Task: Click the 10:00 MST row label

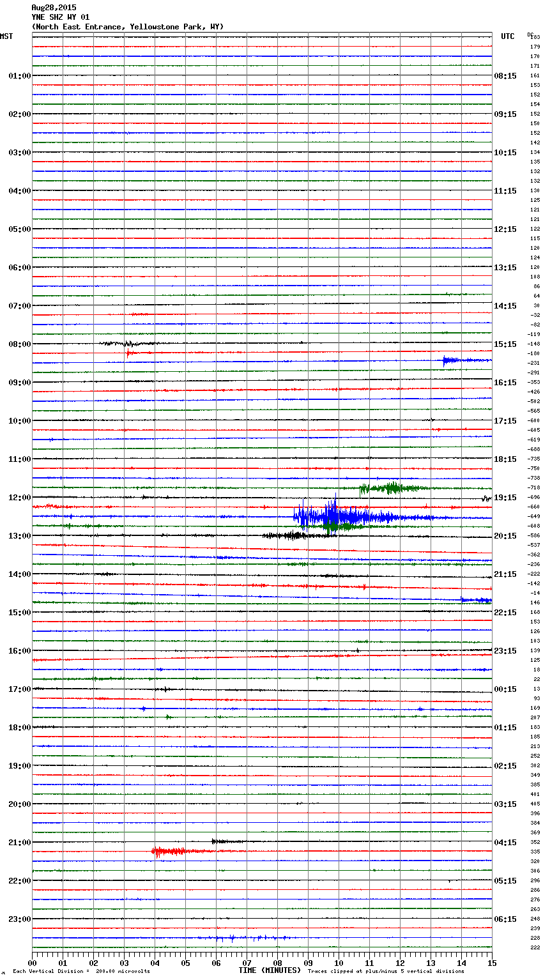Action: 20,421
